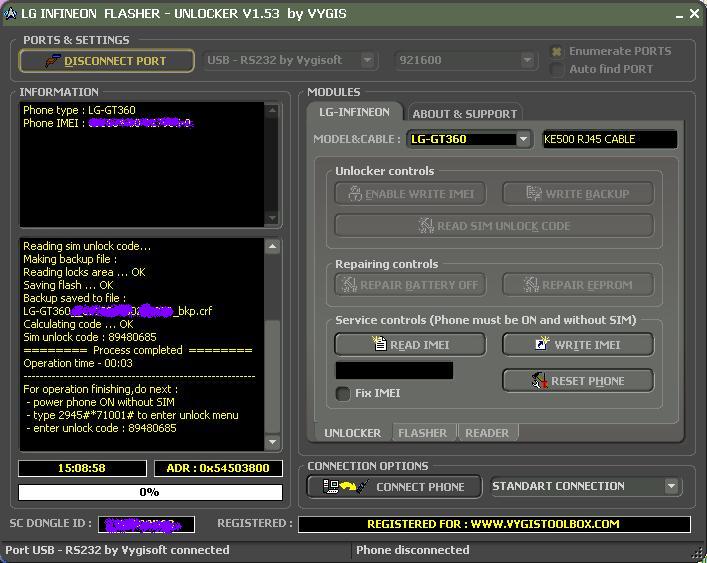Click the RESET PHONE button
This screenshot has height=563, width=707.
pyautogui.click(x=578, y=381)
